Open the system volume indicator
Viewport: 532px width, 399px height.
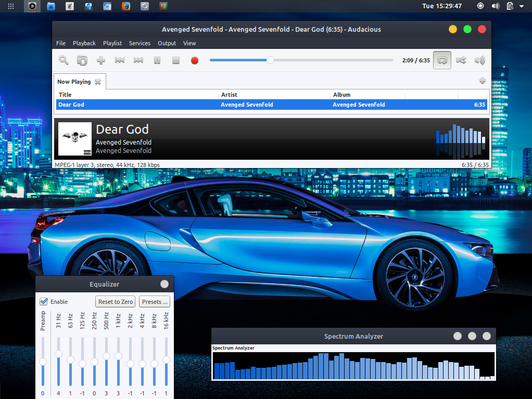(496, 6)
